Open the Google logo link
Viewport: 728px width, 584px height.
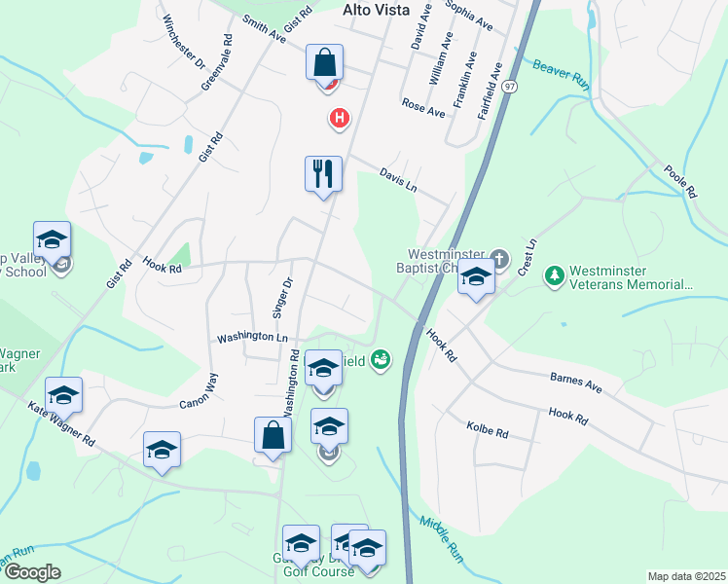click(32, 572)
